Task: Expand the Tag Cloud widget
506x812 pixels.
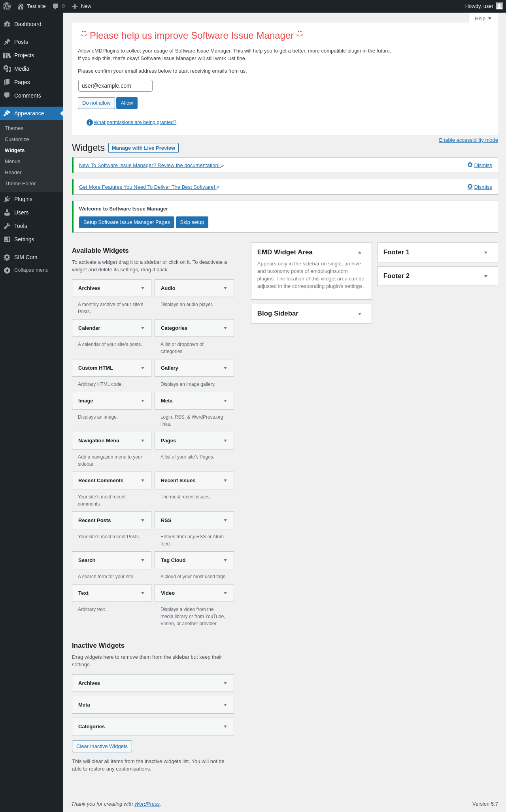Action: pyautogui.click(x=225, y=560)
